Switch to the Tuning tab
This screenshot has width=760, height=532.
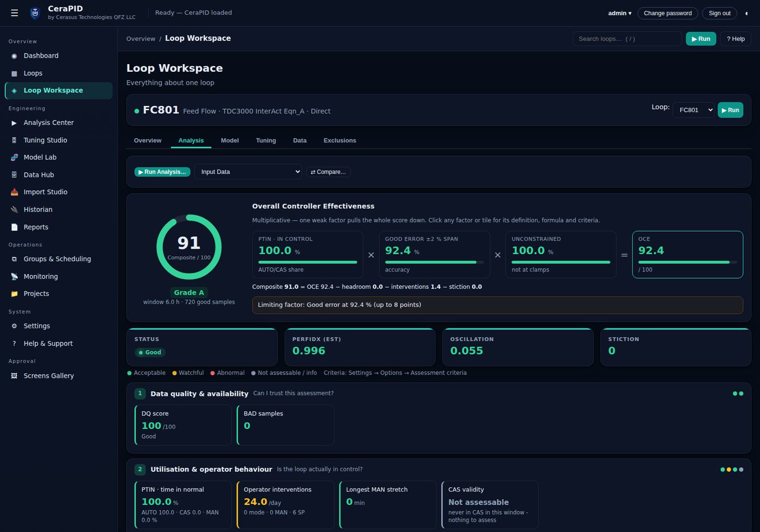click(266, 141)
